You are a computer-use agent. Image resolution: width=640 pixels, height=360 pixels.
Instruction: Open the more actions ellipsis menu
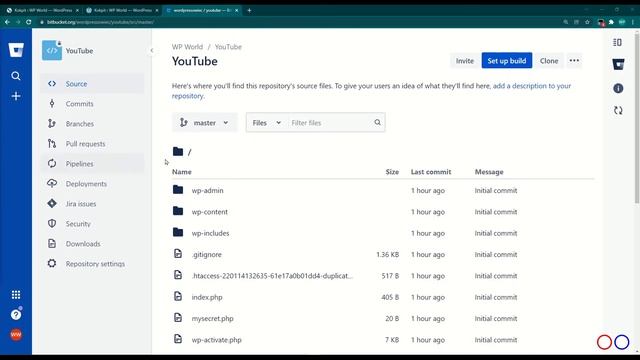coord(574,61)
